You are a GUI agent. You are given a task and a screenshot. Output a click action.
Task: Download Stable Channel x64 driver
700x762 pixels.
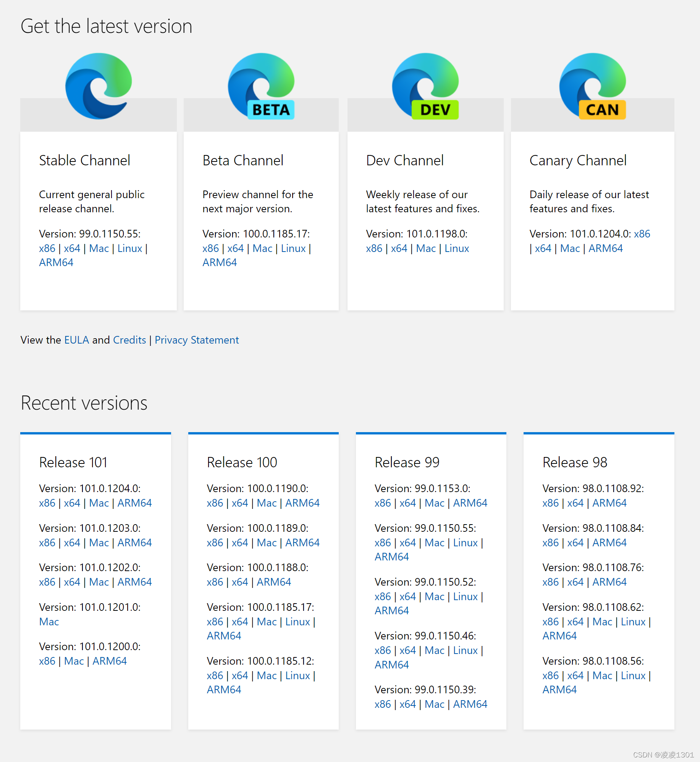click(72, 248)
